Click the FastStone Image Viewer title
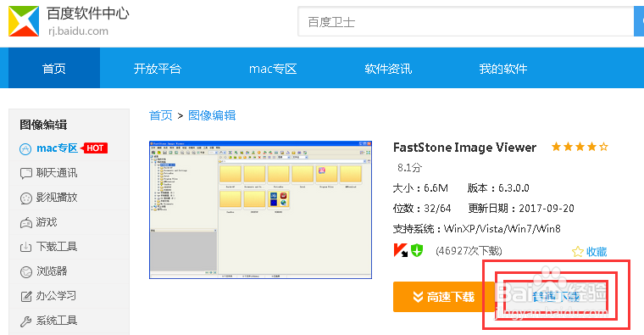The width and height of the screenshot is (644, 335). coord(464,148)
